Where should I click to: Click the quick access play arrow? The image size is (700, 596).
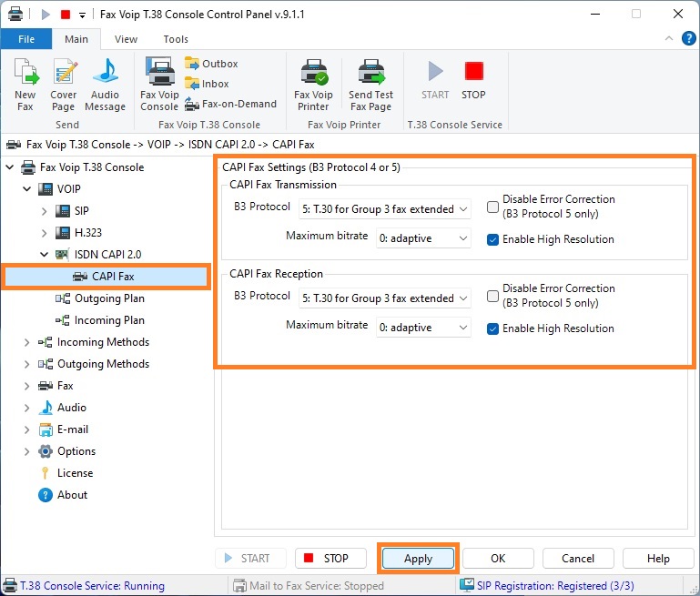(46, 15)
